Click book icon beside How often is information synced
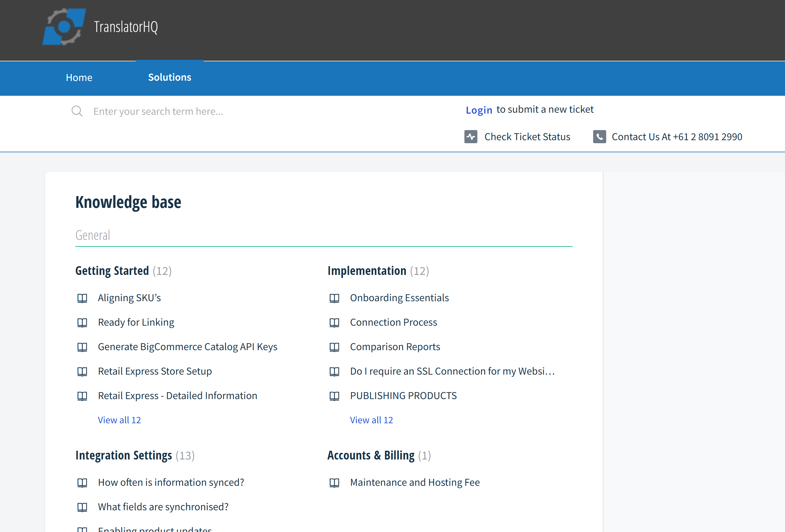Viewport: 785px width, 532px height. pos(82,483)
